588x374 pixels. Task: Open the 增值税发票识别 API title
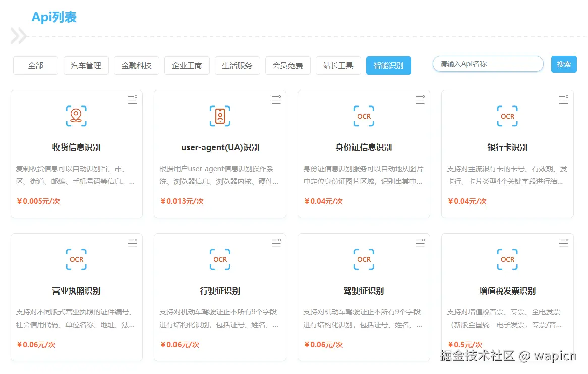(507, 291)
